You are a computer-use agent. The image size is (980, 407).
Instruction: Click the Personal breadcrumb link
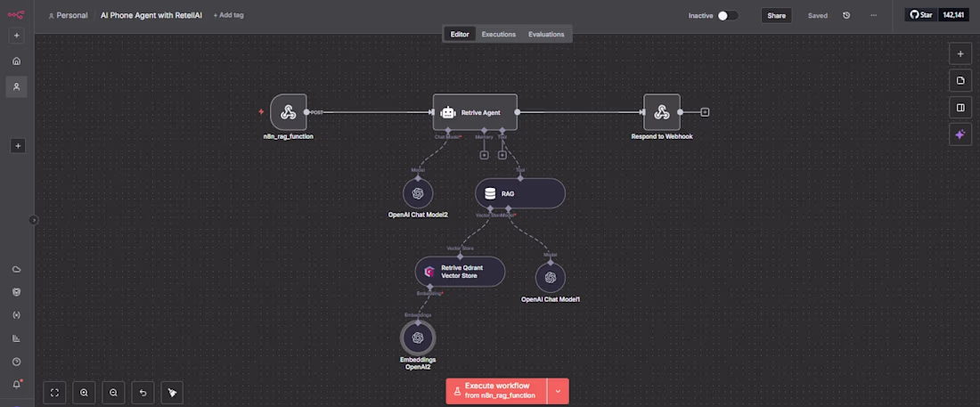(68, 15)
